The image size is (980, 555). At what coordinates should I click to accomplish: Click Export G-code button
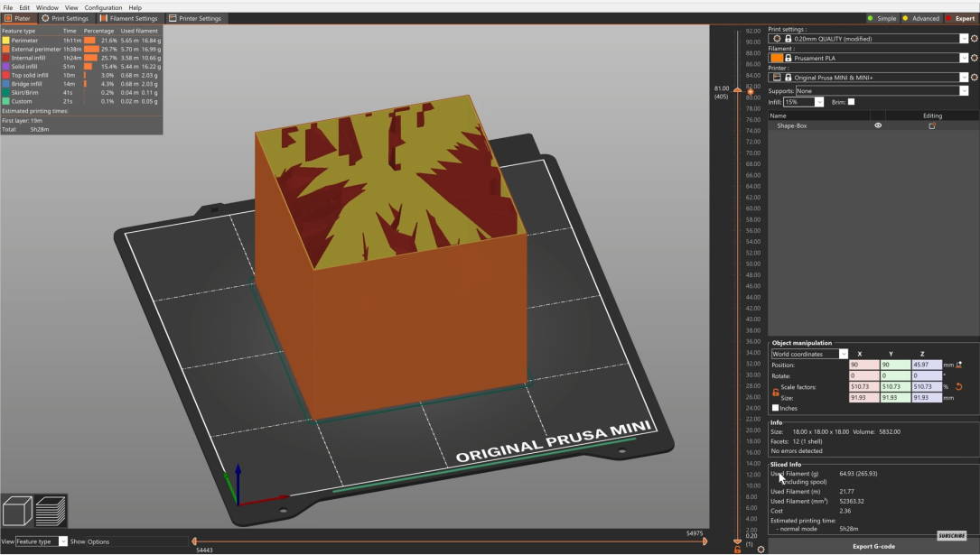coord(873,546)
